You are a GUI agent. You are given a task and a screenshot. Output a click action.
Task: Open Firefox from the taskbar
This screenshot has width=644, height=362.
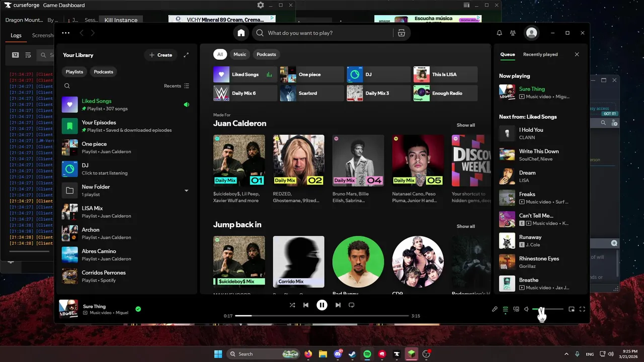click(x=308, y=354)
